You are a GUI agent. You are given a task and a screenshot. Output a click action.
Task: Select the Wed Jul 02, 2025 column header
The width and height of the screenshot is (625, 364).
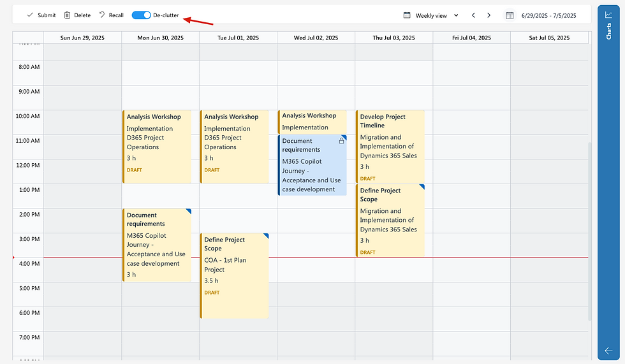click(x=316, y=38)
